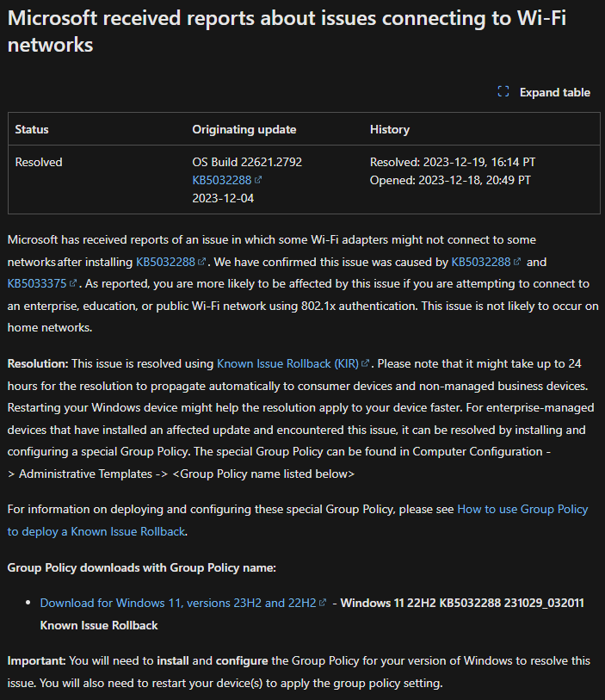The height and width of the screenshot is (700, 605).
Task: Open KB5032288 link after 'after installing'
Action: click(165, 262)
